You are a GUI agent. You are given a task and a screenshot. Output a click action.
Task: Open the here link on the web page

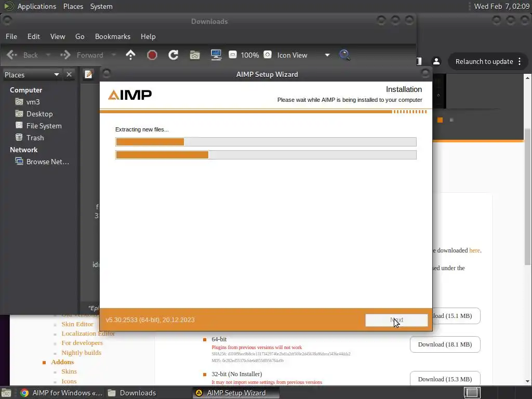pos(474,250)
